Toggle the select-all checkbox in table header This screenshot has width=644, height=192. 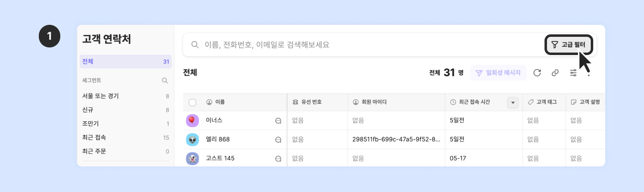(x=192, y=102)
